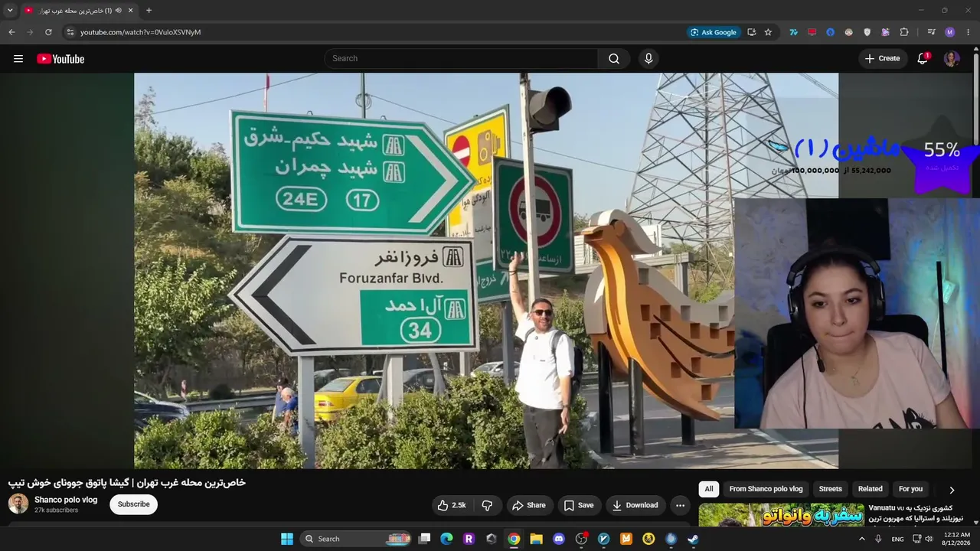Open the clock showing 12:12 AM
This screenshot has height=551, width=980.
click(957, 539)
